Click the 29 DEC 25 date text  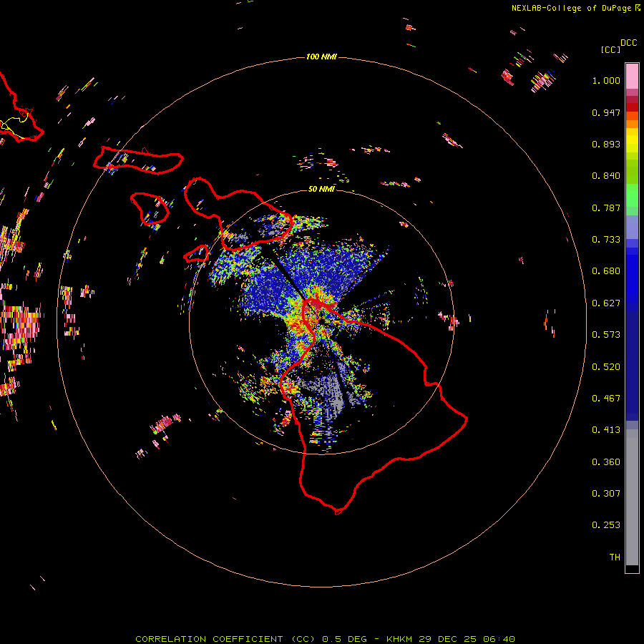(447, 639)
